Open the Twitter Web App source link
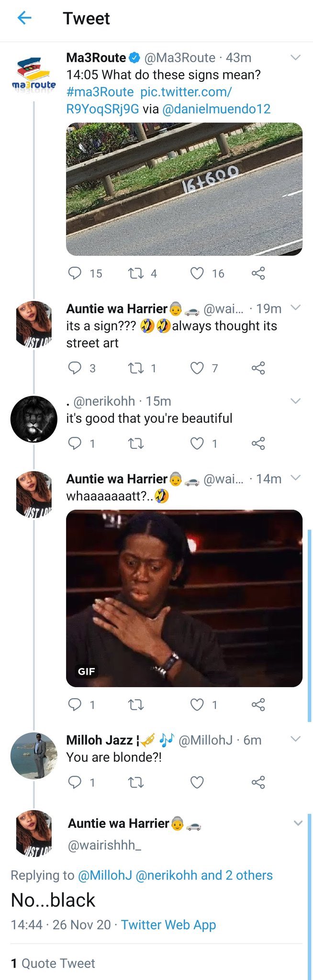 click(x=168, y=924)
